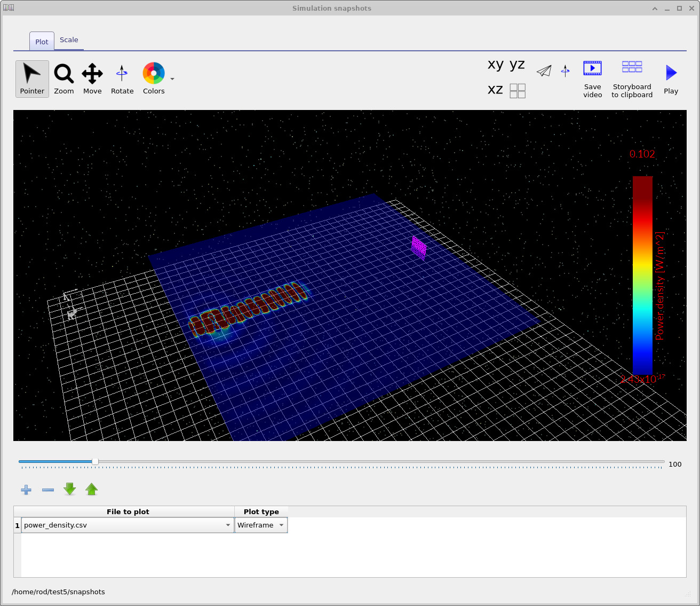Switch to the Scale tab
Viewport: 700px width, 606px height.
[x=69, y=40]
